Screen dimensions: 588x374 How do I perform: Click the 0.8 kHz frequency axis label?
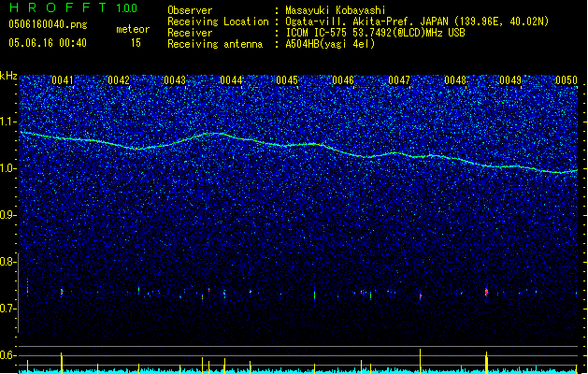tap(7, 262)
